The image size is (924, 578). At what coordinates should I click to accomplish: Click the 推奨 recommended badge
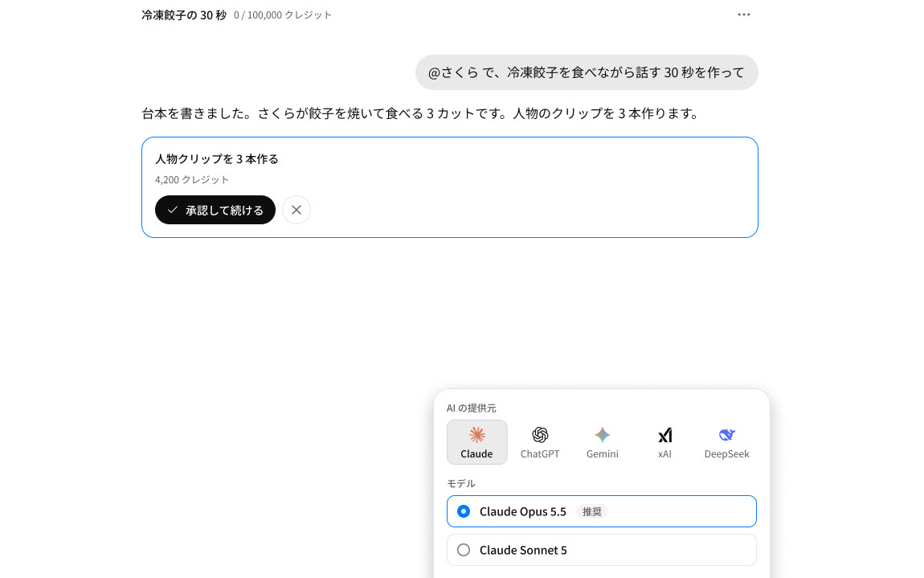(591, 512)
